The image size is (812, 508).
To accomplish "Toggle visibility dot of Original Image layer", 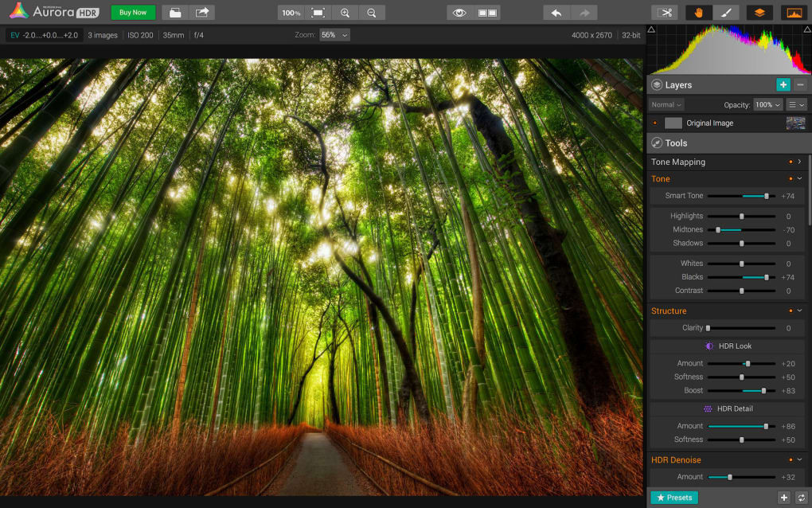I will coord(655,123).
